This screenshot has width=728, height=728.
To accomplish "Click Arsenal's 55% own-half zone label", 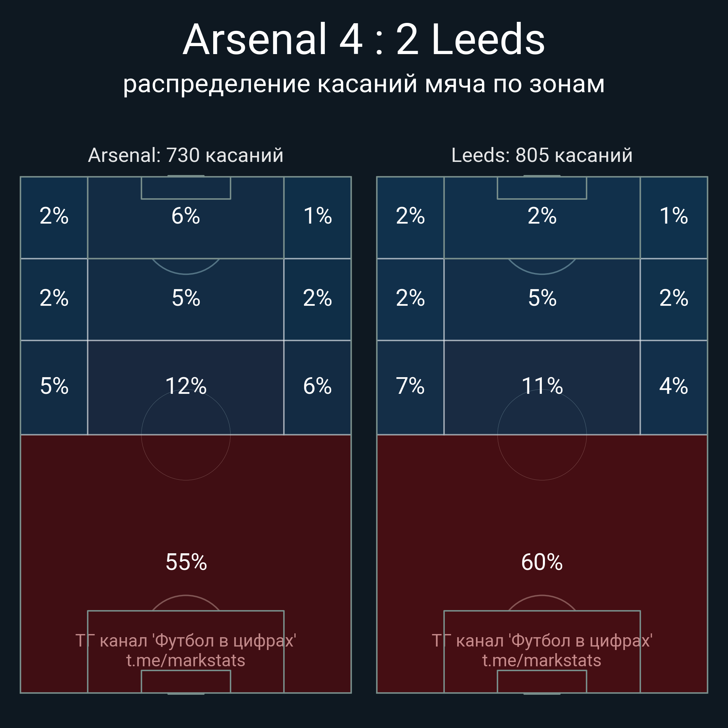I will click(186, 562).
